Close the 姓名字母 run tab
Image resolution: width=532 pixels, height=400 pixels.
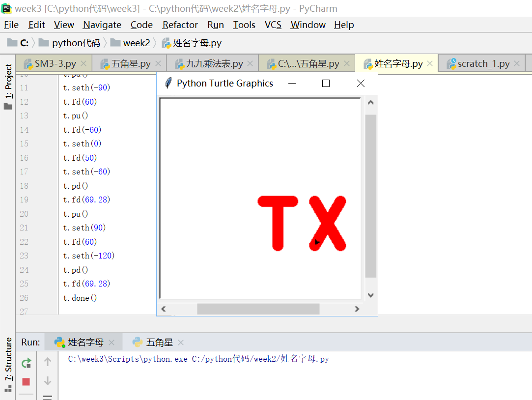coord(112,343)
